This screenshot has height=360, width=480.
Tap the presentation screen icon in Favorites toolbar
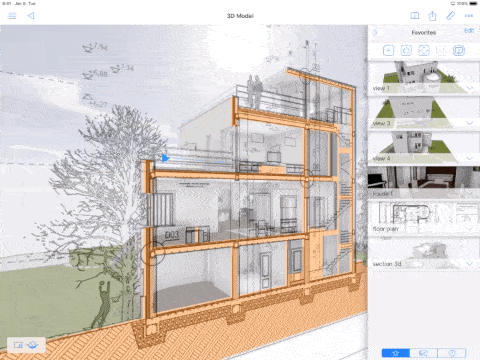(459, 51)
